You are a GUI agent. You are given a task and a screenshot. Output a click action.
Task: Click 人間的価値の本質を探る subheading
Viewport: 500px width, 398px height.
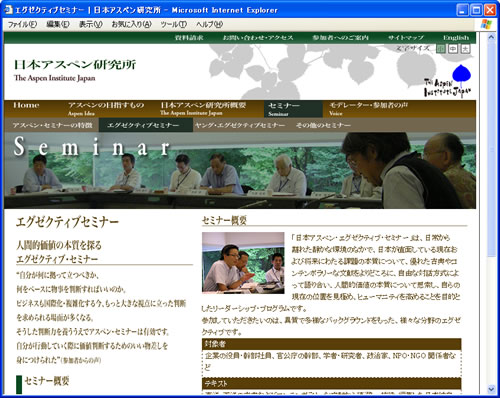click(59, 245)
